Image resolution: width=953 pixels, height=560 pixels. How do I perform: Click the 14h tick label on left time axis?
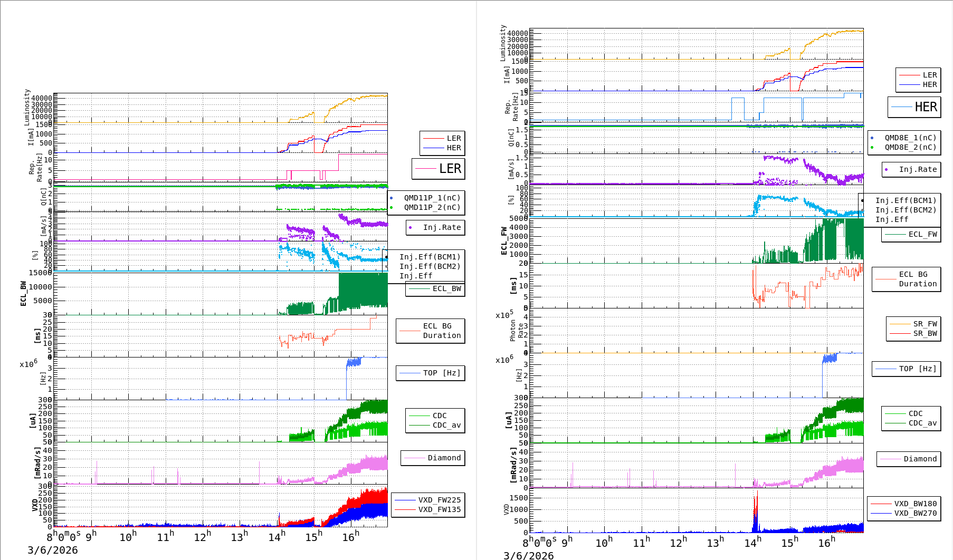pyautogui.click(x=277, y=537)
